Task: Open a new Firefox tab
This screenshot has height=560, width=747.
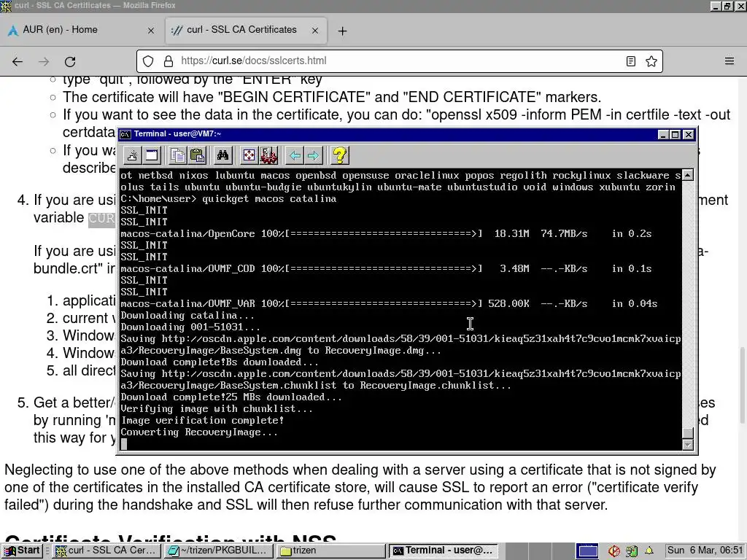Action: click(342, 31)
